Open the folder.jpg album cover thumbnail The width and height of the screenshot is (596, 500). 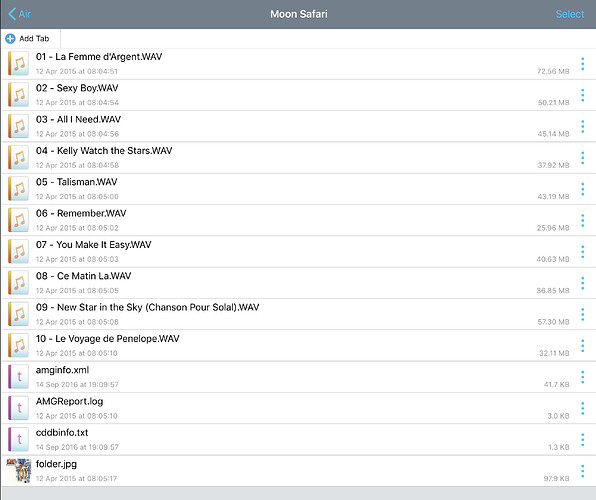point(19,470)
